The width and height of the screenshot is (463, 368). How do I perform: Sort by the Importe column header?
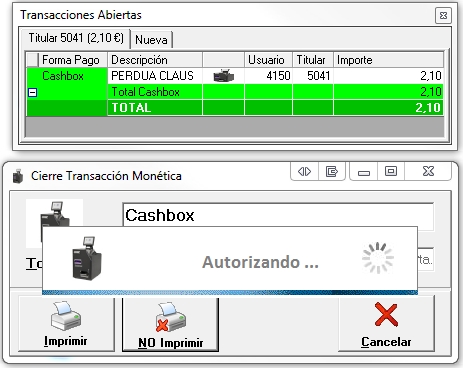pos(388,60)
